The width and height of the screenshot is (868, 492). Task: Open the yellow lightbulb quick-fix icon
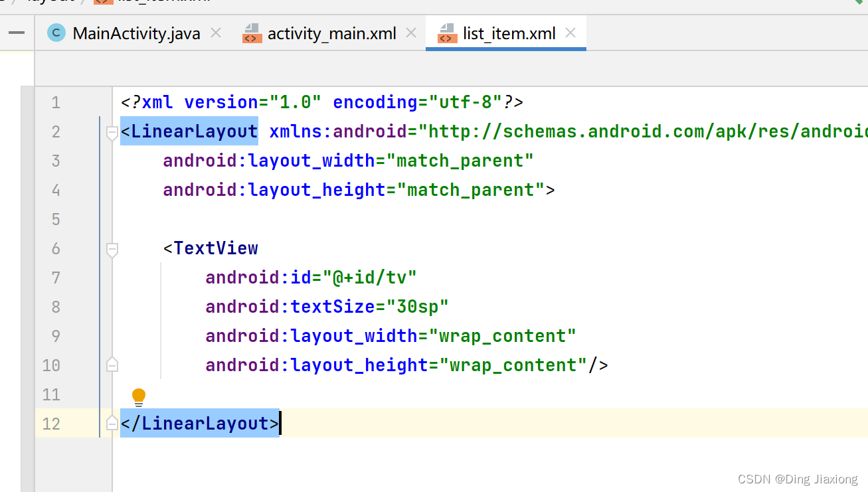(x=139, y=397)
